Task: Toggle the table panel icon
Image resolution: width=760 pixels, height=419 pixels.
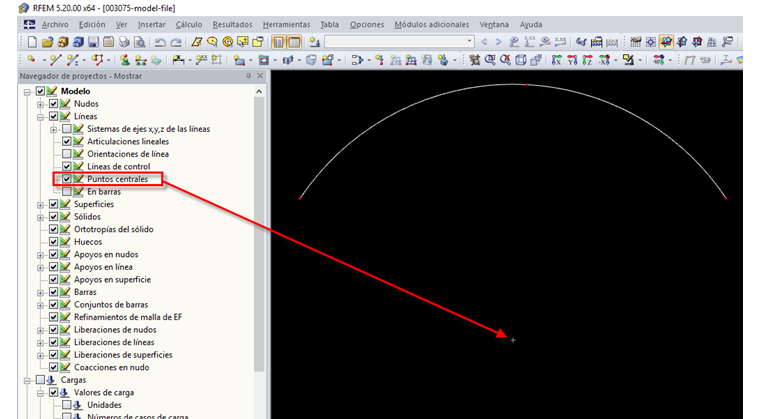Action: (294, 42)
